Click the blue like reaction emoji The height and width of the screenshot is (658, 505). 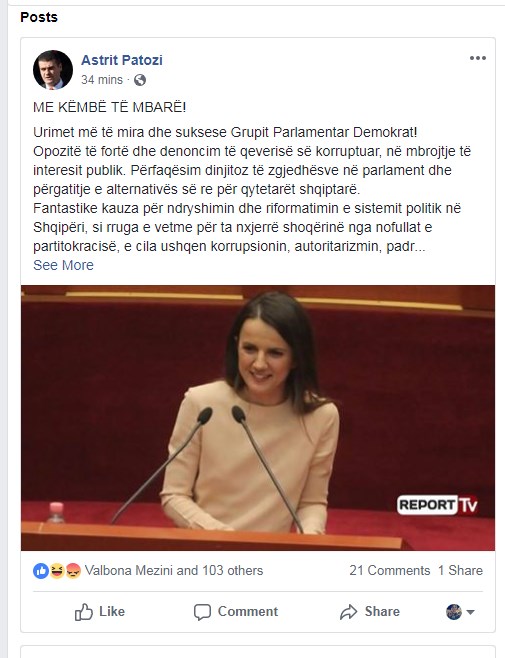point(41,571)
